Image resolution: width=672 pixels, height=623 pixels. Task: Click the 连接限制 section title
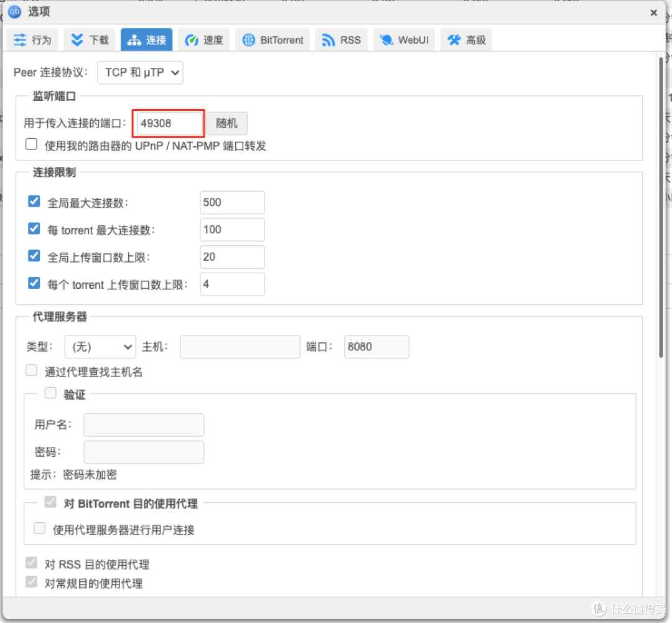pyautogui.click(x=54, y=172)
